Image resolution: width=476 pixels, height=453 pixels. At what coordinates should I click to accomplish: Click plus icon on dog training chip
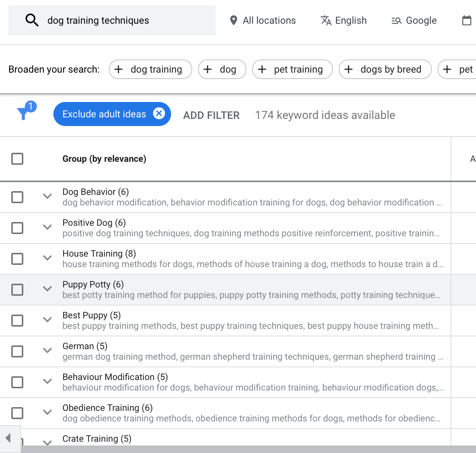118,69
